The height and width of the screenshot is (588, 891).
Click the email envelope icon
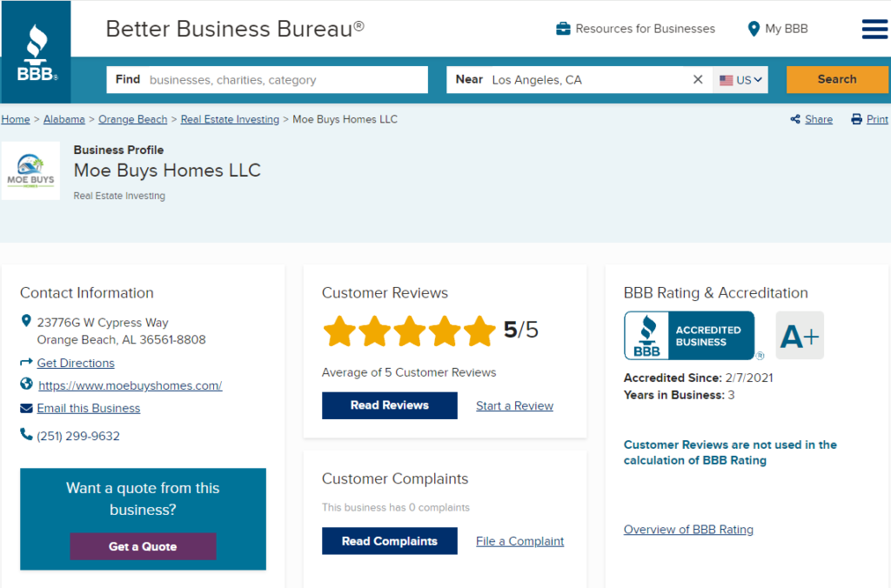pos(26,408)
